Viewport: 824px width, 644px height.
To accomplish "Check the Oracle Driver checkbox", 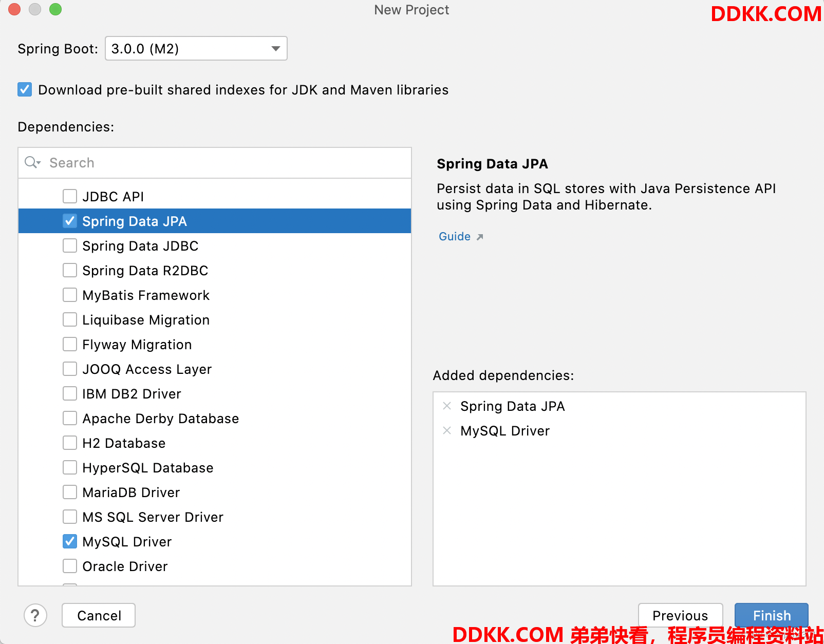I will point(70,566).
